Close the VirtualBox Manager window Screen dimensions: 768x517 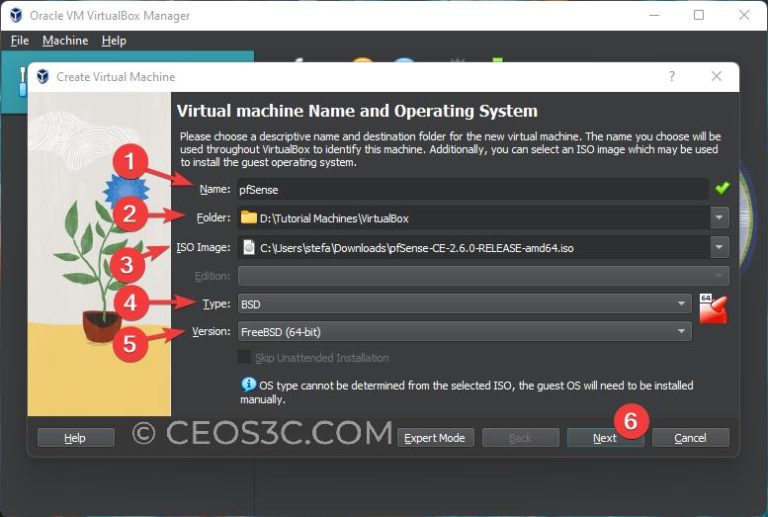(x=744, y=15)
